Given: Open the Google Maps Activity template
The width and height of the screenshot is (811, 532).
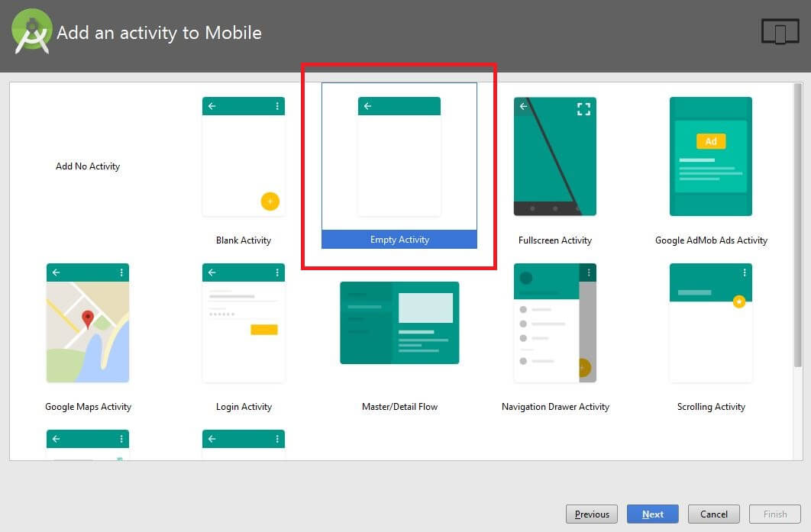Looking at the screenshot, I should [x=87, y=323].
